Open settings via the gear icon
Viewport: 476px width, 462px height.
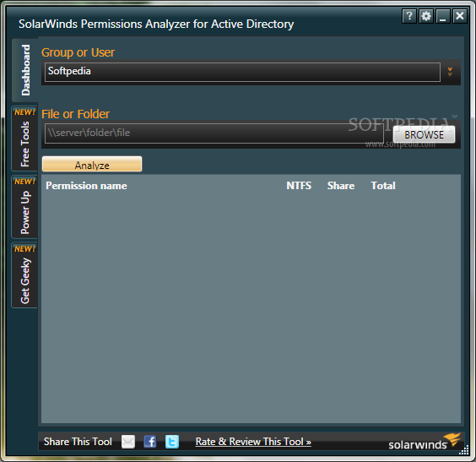tap(426, 16)
